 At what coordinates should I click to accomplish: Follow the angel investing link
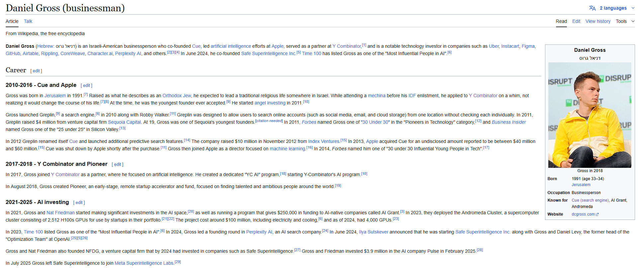point(270,103)
